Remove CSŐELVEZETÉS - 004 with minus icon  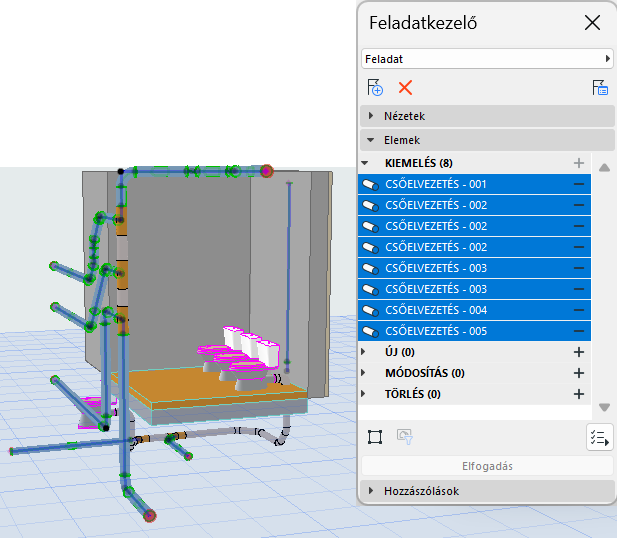click(578, 310)
